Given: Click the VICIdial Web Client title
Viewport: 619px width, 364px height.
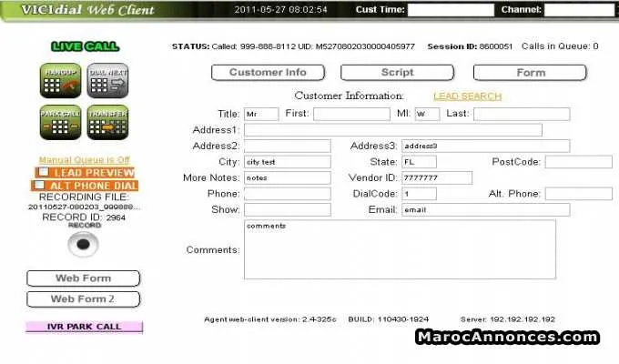Looking at the screenshot, I should point(87,10).
